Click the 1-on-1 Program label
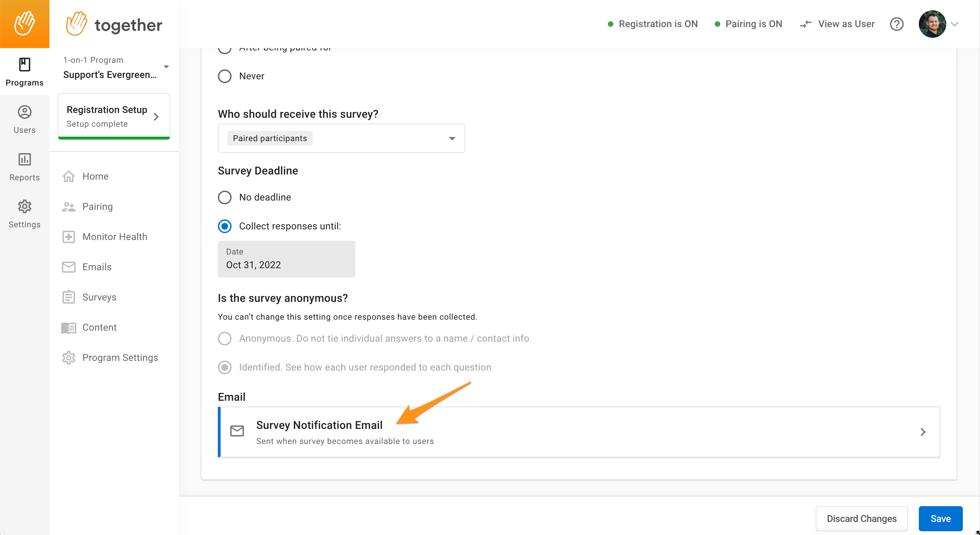The width and height of the screenshot is (980, 535). click(93, 60)
